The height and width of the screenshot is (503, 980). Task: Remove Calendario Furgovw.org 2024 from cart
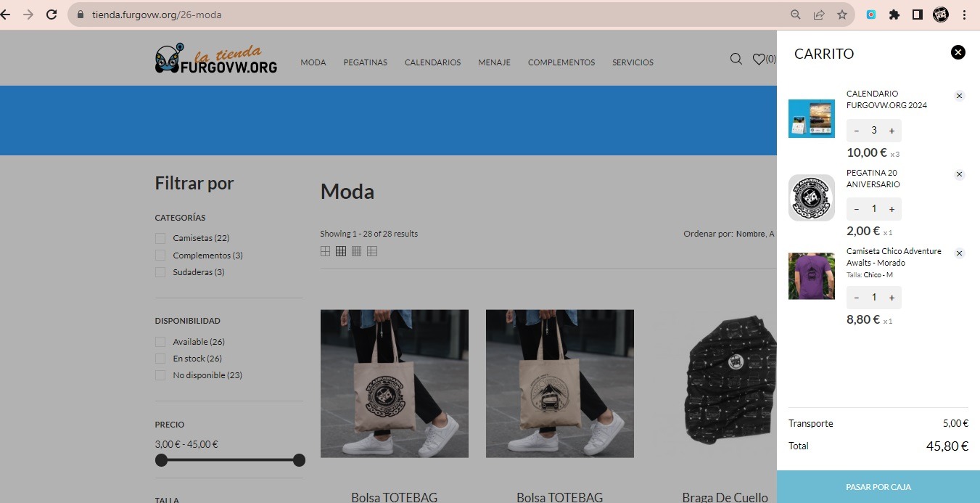point(959,96)
